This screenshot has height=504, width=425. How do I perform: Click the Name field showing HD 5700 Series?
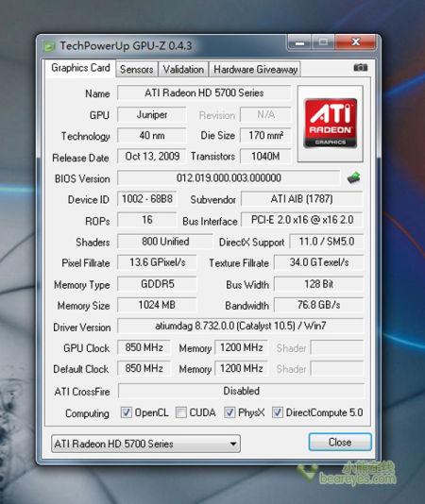click(204, 93)
